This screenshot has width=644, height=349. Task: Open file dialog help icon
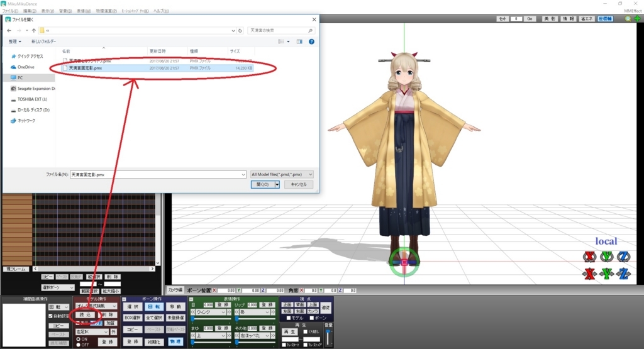pyautogui.click(x=311, y=42)
